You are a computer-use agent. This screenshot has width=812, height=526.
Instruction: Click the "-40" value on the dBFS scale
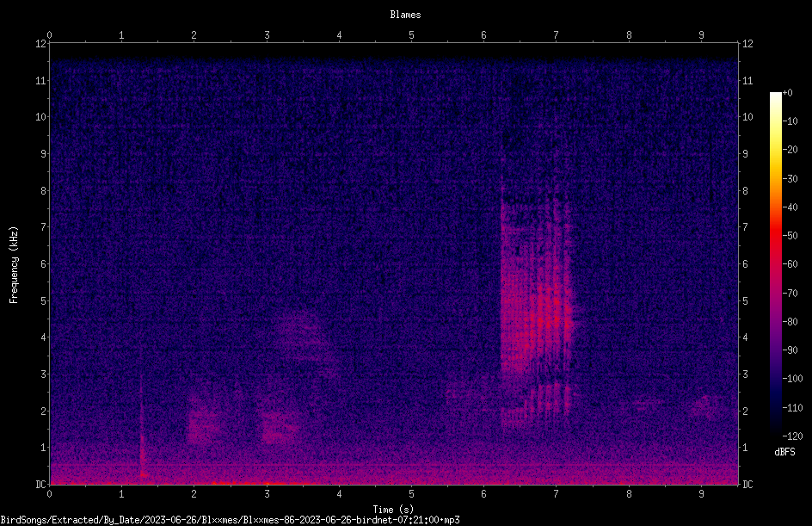tap(790, 207)
